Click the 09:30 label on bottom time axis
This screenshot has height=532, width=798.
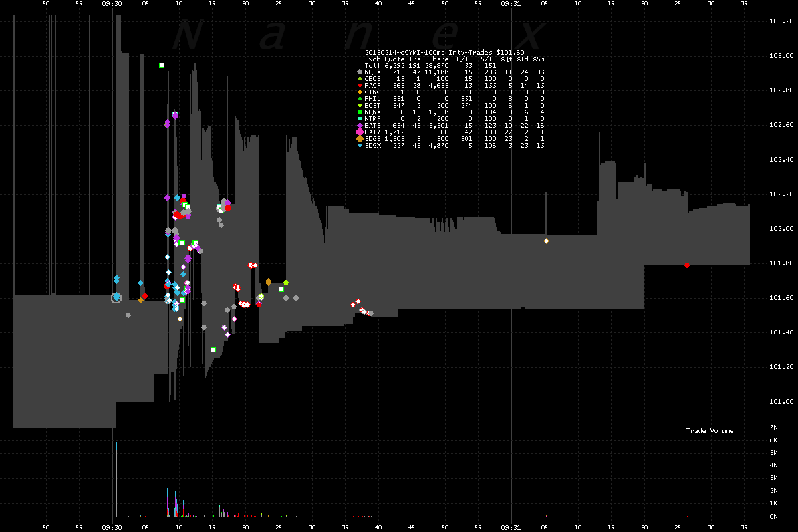(x=112, y=527)
